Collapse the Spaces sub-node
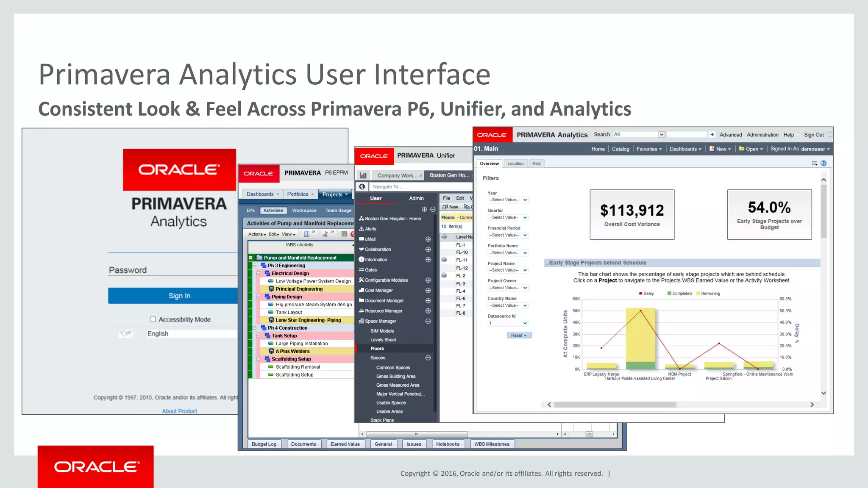 [x=428, y=358]
